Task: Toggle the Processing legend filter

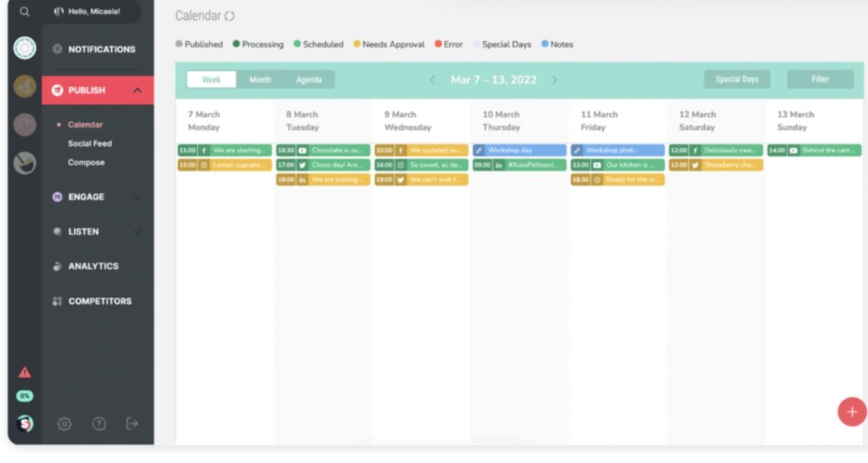Action: point(258,44)
